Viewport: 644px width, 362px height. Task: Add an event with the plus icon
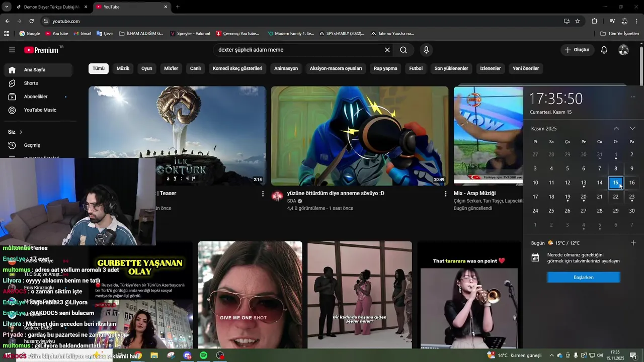point(633,243)
